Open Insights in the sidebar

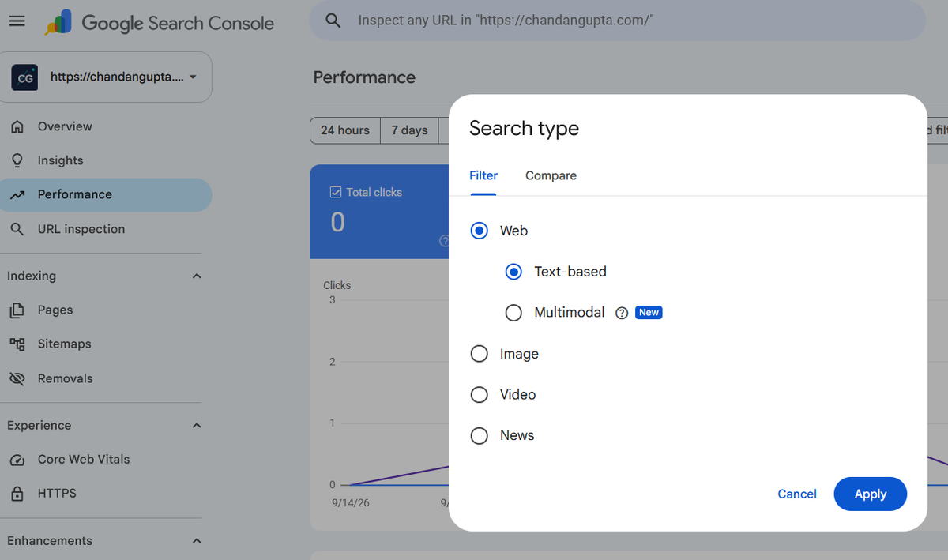(106, 160)
